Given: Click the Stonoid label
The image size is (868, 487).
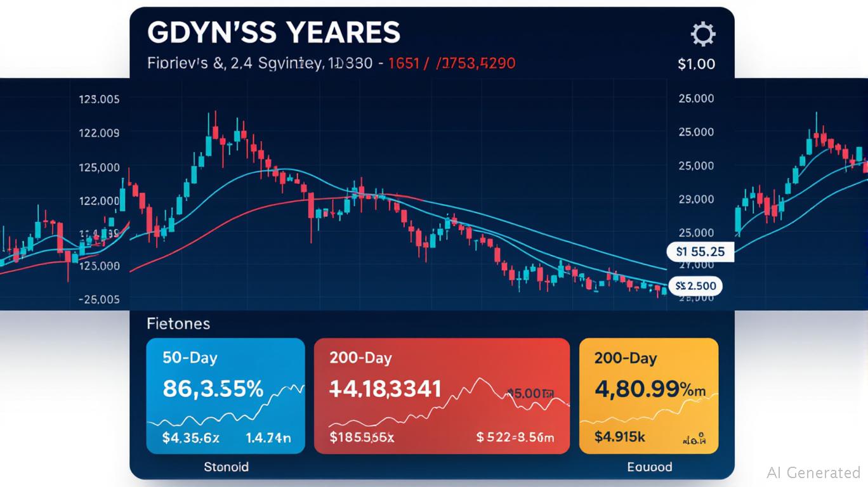Looking at the screenshot, I should pos(226,467).
